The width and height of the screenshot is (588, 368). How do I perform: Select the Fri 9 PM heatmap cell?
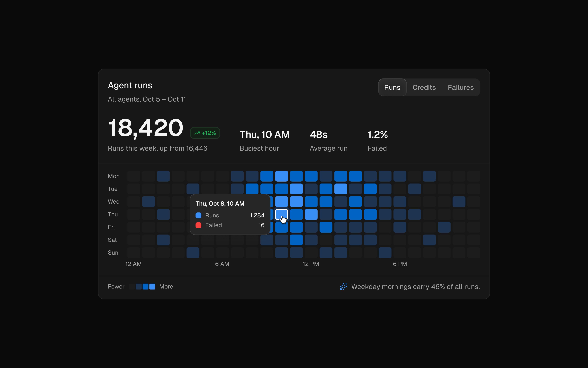click(444, 227)
